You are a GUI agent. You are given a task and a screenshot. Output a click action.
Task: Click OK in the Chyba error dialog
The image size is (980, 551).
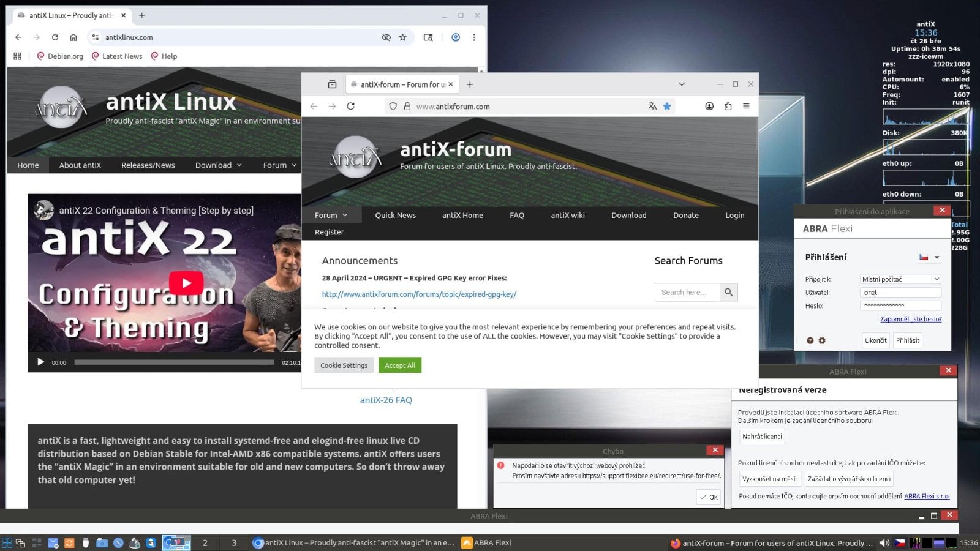709,497
